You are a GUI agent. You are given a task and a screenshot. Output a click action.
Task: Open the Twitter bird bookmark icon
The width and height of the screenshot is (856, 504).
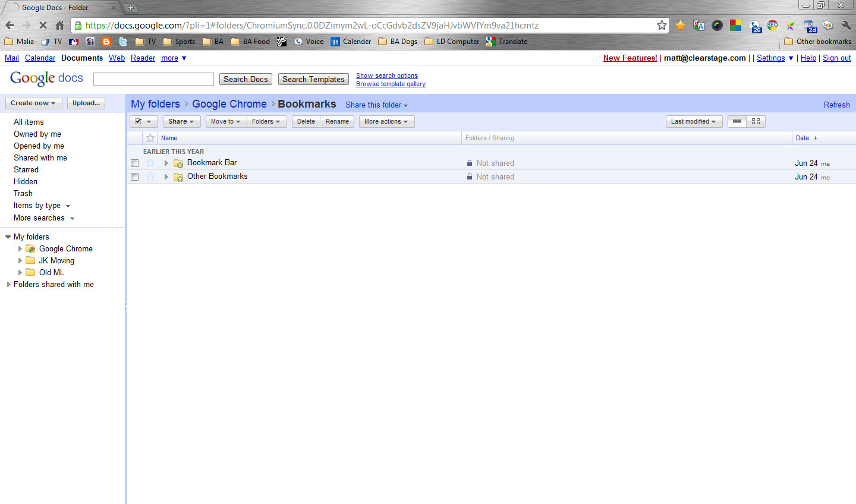(123, 42)
